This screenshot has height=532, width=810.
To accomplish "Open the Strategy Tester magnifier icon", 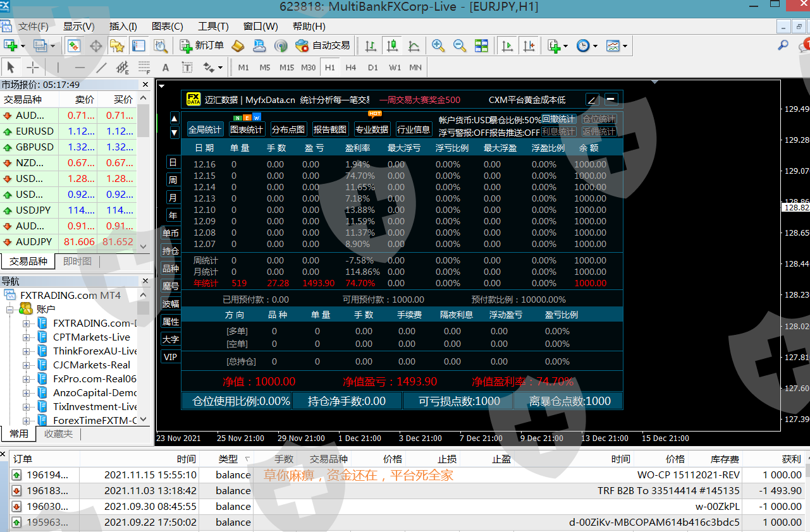I will pyautogui.click(x=161, y=45).
